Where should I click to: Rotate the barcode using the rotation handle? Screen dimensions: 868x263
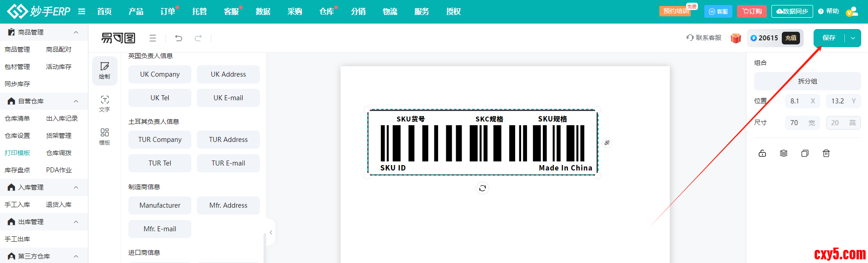tap(483, 188)
